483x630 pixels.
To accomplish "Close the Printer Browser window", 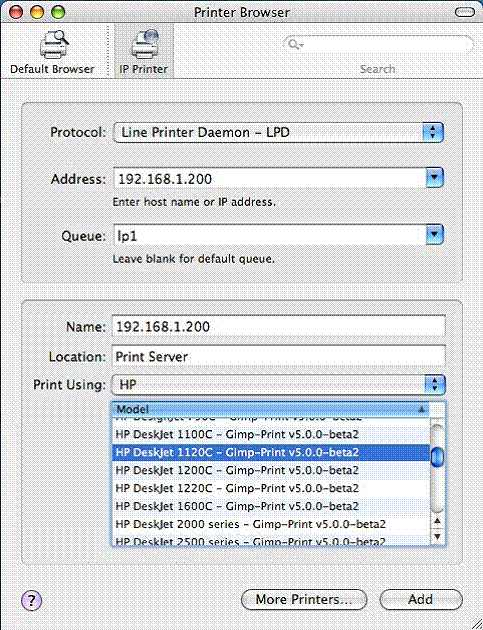I will coord(16,12).
